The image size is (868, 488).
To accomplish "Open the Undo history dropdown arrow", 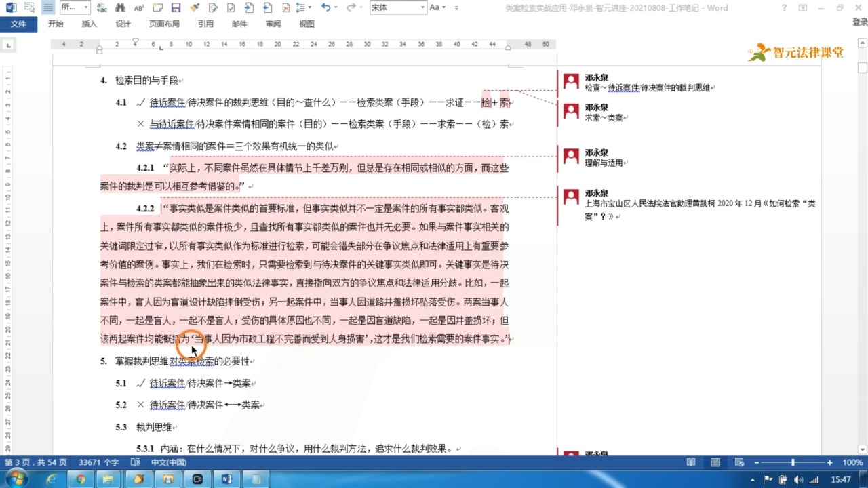I will (336, 7).
